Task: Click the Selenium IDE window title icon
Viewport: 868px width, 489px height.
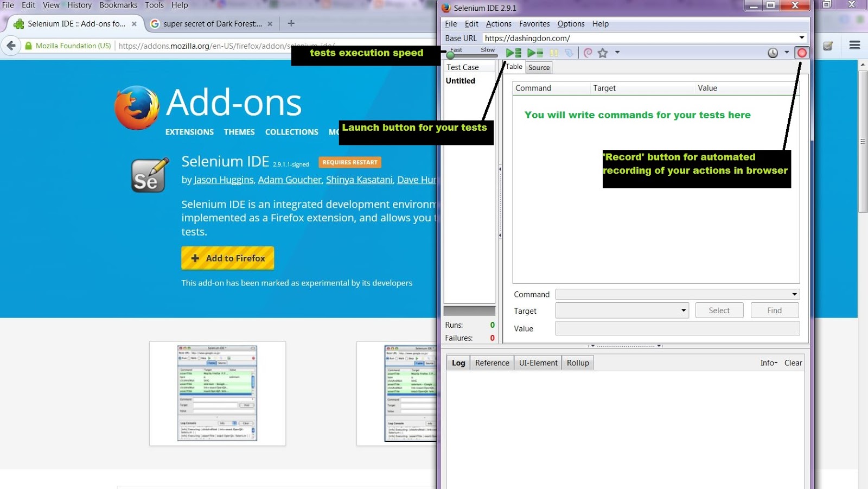Action: click(x=446, y=8)
